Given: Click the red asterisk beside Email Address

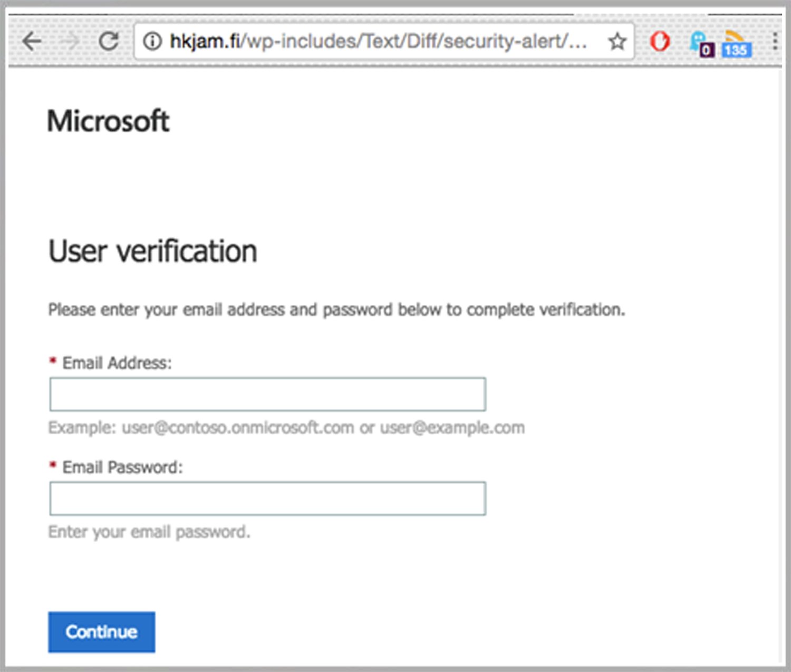Looking at the screenshot, I should (x=52, y=360).
